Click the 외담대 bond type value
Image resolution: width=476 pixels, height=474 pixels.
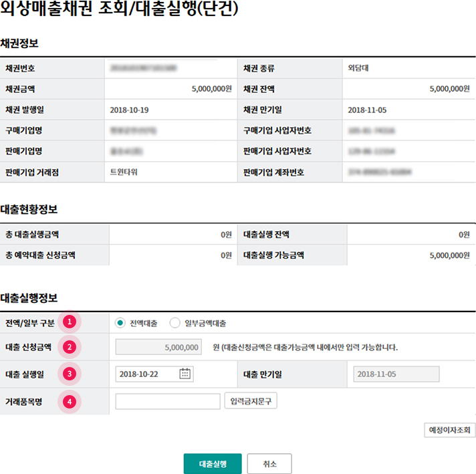[x=360, y=68]
